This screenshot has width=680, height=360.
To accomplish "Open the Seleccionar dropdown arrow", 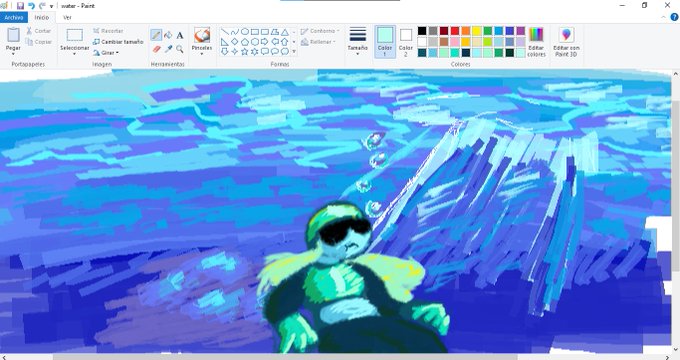I will click(74, 54).
